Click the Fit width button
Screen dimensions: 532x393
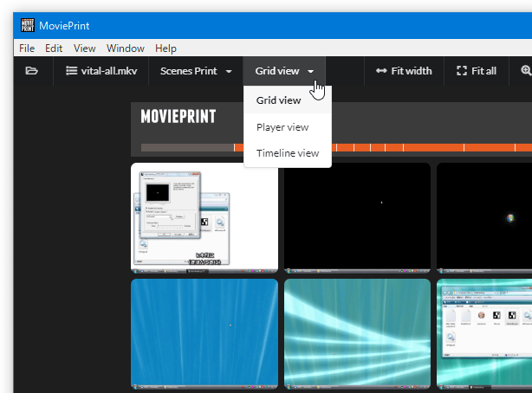(x=404, y=71)
